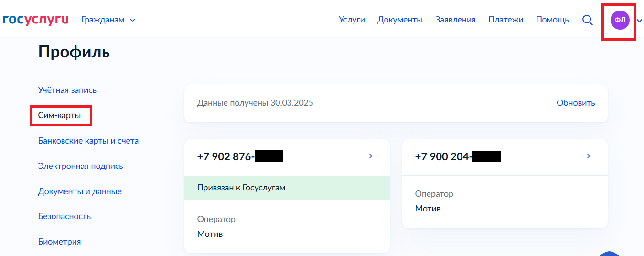Go to Банковские карты и счета
The width and height of the screenshot is (644, 256).
88,141
